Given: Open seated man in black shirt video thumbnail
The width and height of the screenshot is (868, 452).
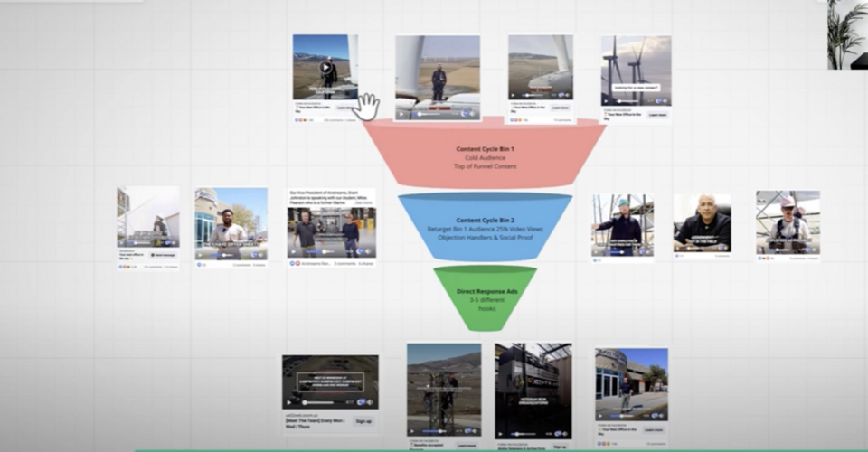Looking at the screenshot, I should (703, 222).
